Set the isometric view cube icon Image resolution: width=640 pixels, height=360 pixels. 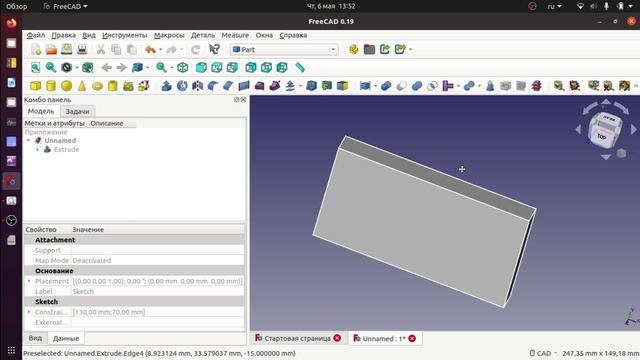pos(182,67)
